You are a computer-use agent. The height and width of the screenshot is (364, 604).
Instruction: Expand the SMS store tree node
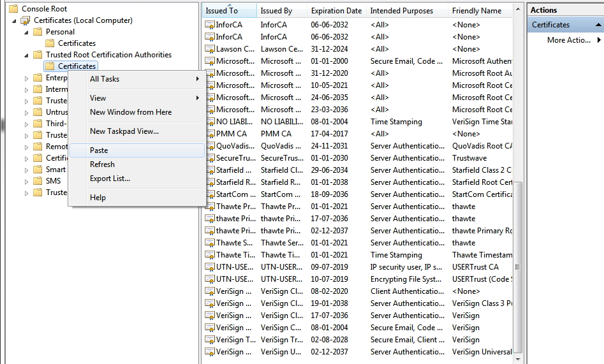[26, 181]
